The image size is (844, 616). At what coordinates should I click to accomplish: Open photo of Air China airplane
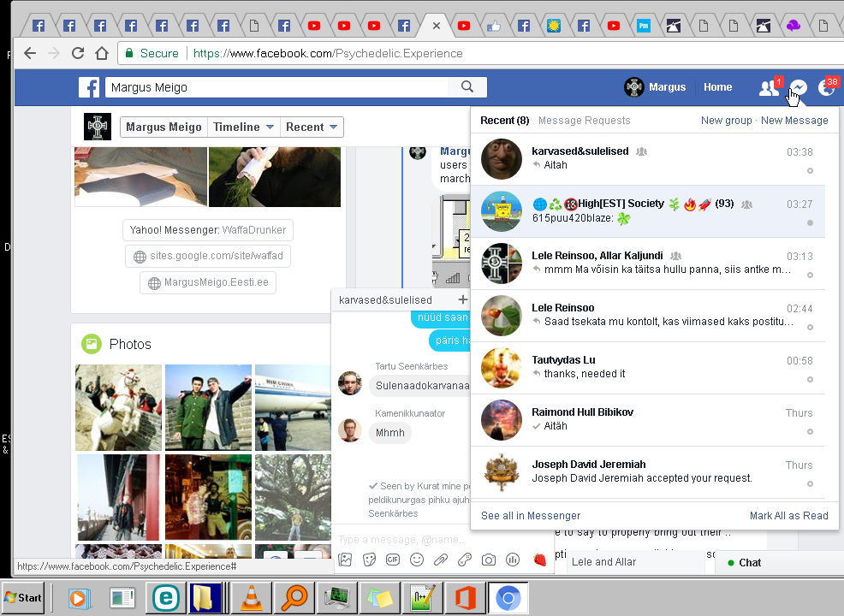[293, 407]
